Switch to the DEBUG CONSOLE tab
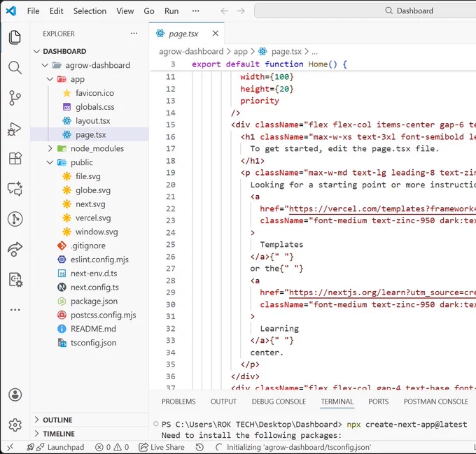The image size is (476, 454). 279,402
